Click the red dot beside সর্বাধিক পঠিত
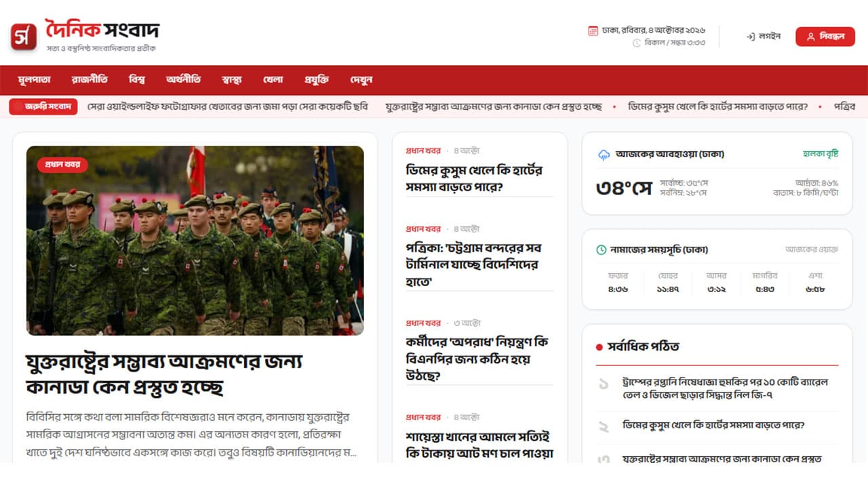The width and height of the screenshot is (868, 488). coord(599,347)
